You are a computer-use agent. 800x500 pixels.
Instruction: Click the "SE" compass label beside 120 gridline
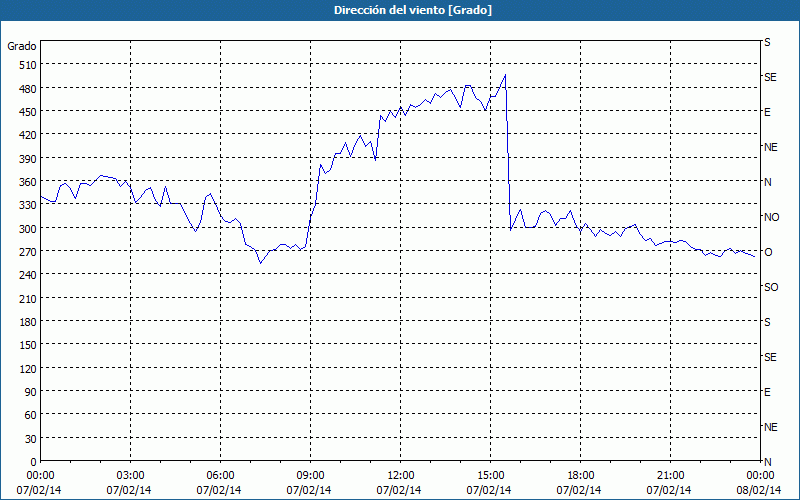[x=770, y=357]
